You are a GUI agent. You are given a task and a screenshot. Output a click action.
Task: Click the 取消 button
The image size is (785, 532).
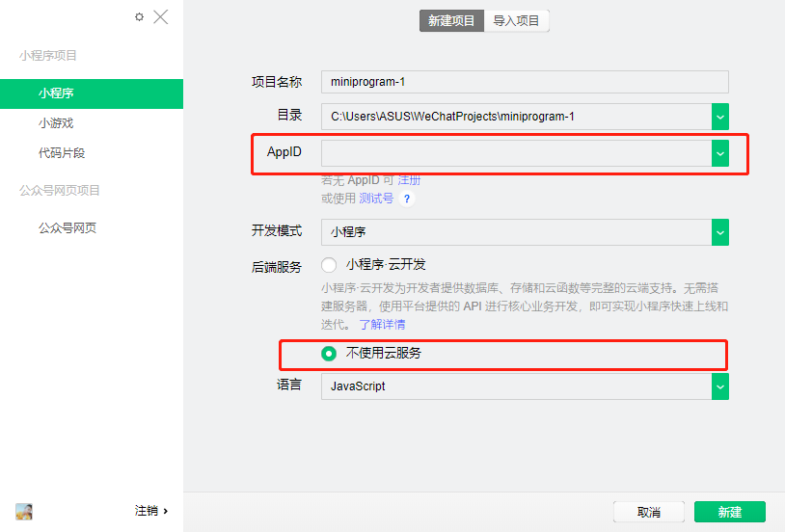pos(649,512)
